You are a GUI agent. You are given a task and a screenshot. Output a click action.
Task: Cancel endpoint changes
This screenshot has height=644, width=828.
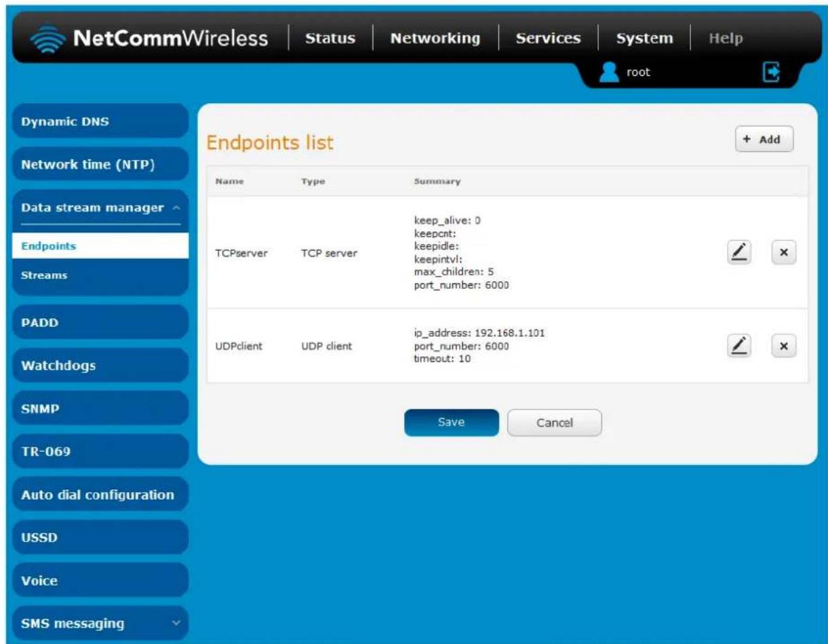tap(554, 422)
